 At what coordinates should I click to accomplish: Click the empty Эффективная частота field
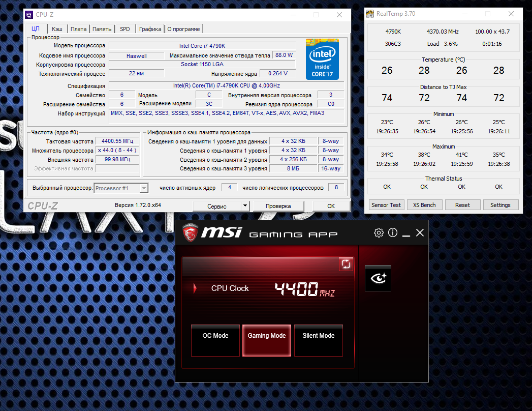pyautogui.click(x=117, y=168)
